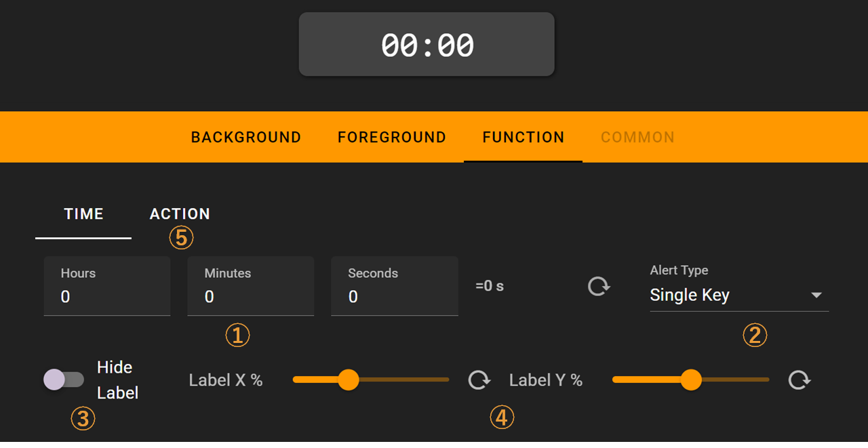Open the Alert Type dropdown
The image size is (868, 448).
tap(739, 288)
